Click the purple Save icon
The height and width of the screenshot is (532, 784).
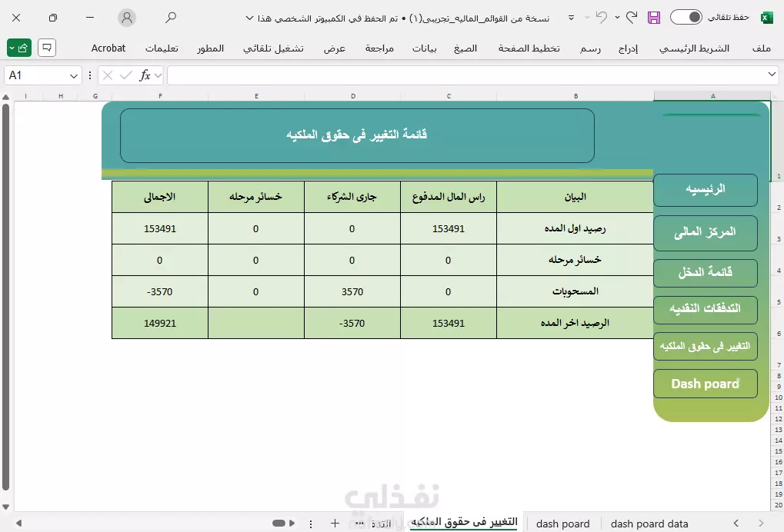click(653, 18)
